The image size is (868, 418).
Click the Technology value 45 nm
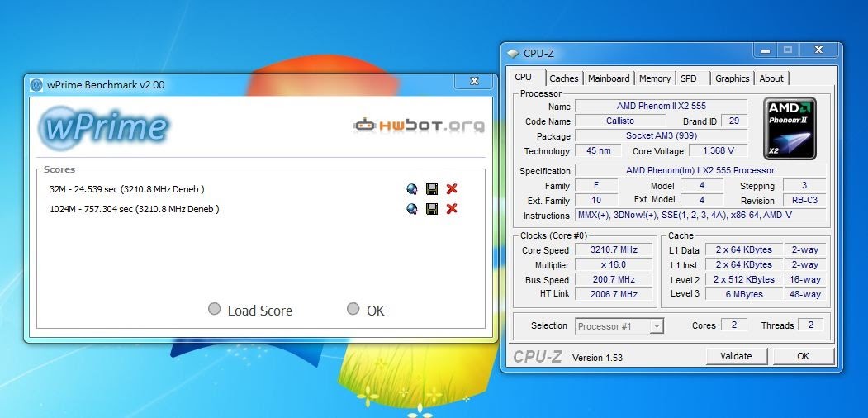597,150
